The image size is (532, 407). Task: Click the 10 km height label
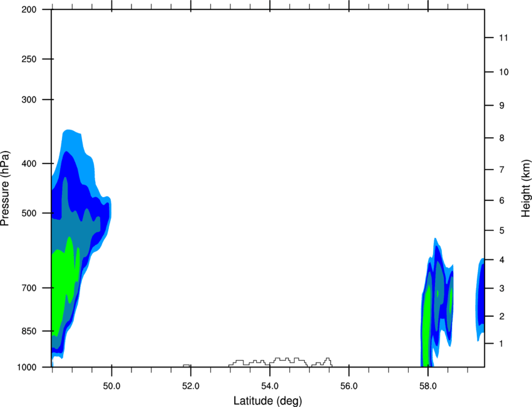pyautogui.click(x=503, y=72)
